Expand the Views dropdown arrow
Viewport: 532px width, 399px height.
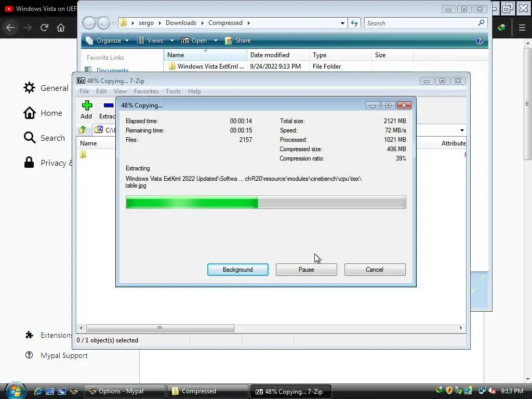(172, 41)
